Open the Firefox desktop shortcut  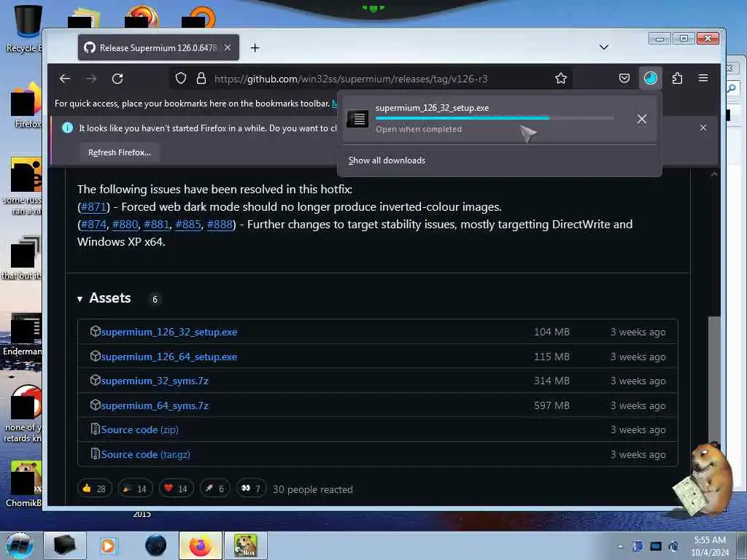pos(26,106)
